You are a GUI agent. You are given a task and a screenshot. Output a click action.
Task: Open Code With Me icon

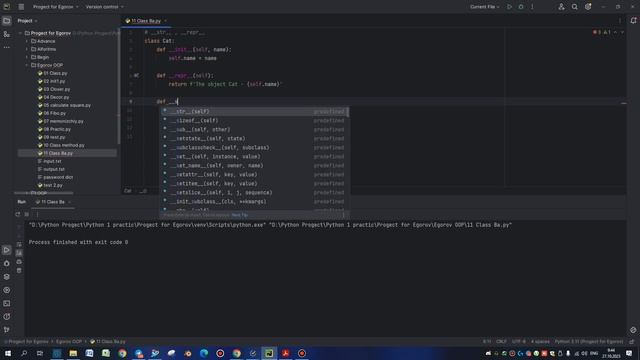[x=561, y=7]
